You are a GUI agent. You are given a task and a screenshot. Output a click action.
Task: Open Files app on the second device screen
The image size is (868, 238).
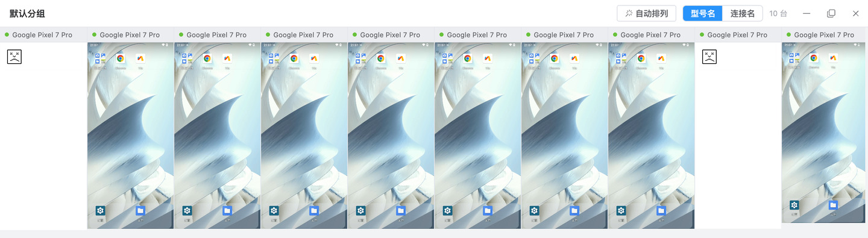(140, 210)
